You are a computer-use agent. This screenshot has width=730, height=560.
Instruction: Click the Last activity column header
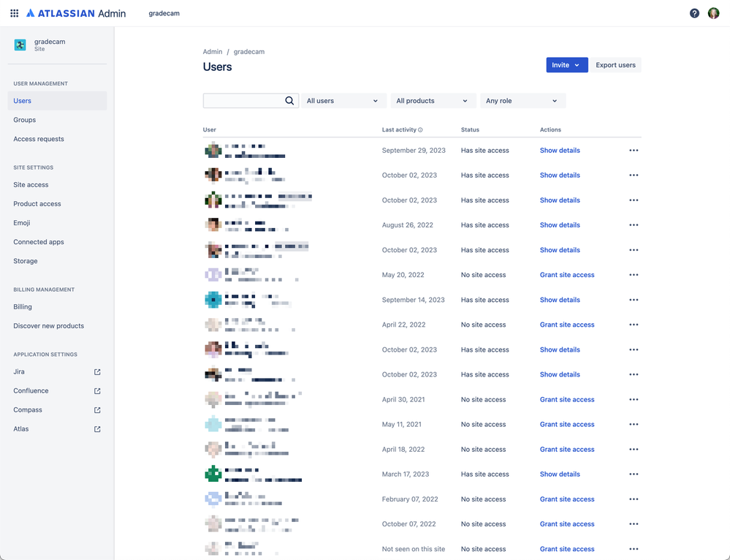coord(399,130)
